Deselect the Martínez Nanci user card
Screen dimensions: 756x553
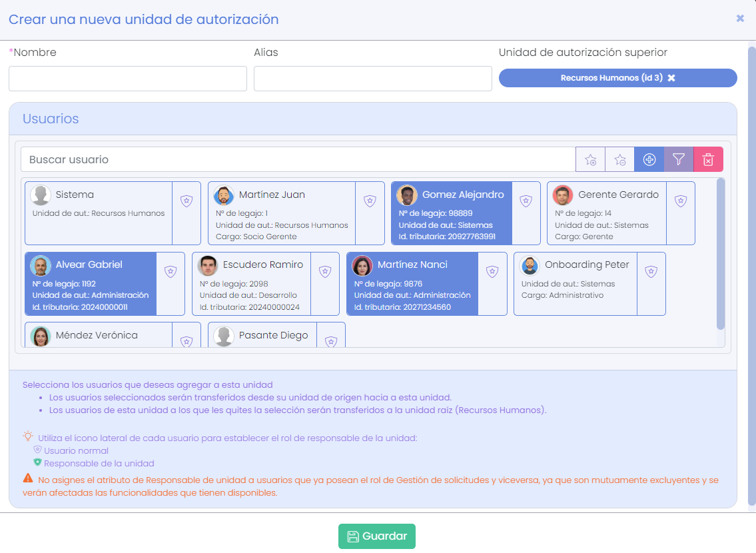click(x=412, y=283)
